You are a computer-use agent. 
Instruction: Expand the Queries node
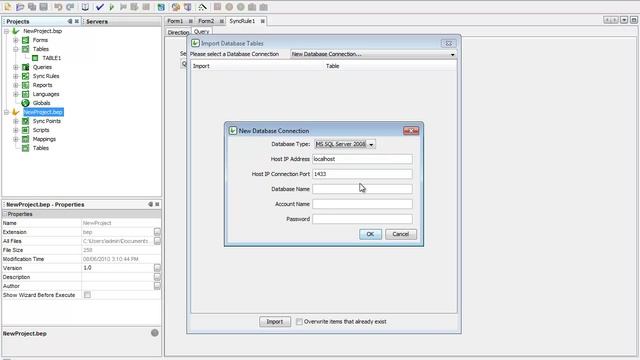click(16, 67)
